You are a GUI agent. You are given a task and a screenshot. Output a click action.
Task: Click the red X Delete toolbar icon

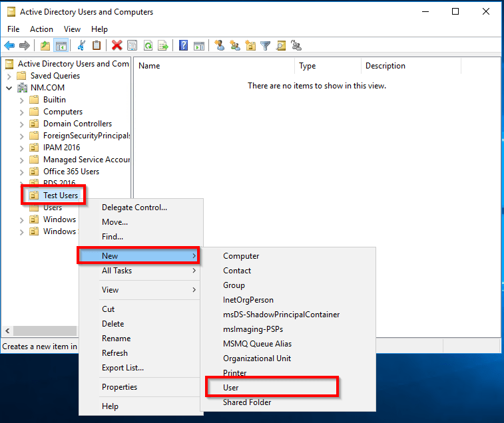[117, 46]
